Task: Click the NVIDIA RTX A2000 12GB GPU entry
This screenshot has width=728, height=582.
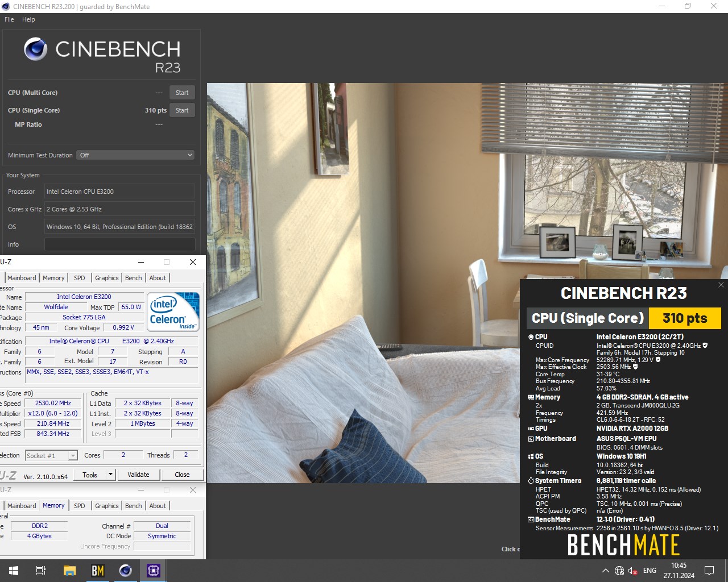Action: (632, 429)
